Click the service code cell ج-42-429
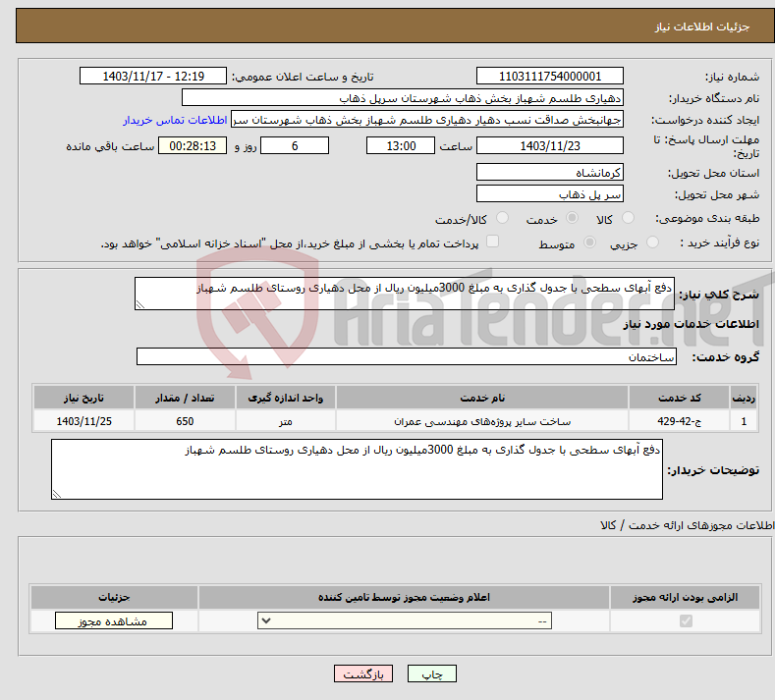The image size is (775, 700). coord(680,421)
